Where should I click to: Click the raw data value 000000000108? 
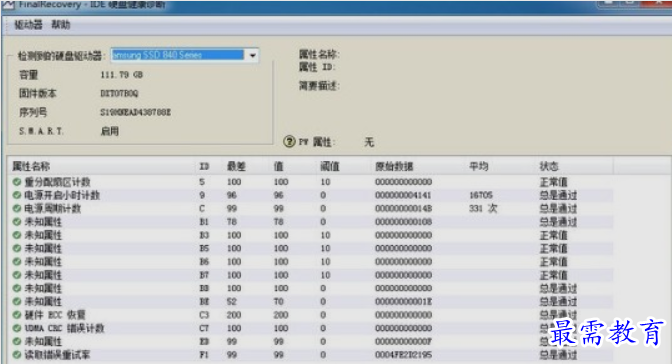coord(403,222)
